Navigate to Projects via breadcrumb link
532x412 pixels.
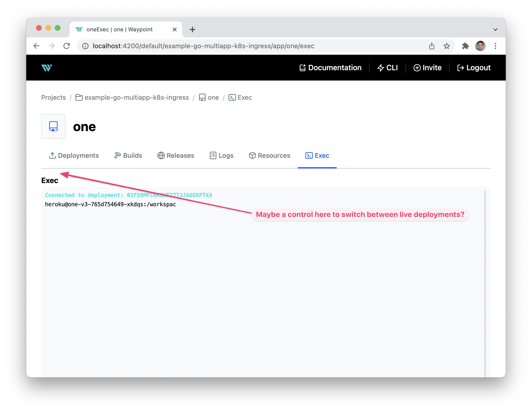click(53, 97)
